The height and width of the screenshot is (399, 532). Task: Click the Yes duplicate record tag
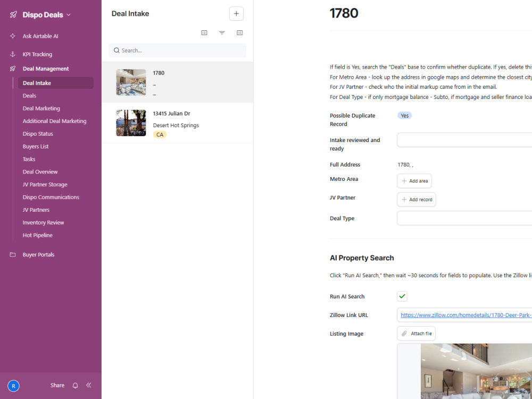[404, 115]
